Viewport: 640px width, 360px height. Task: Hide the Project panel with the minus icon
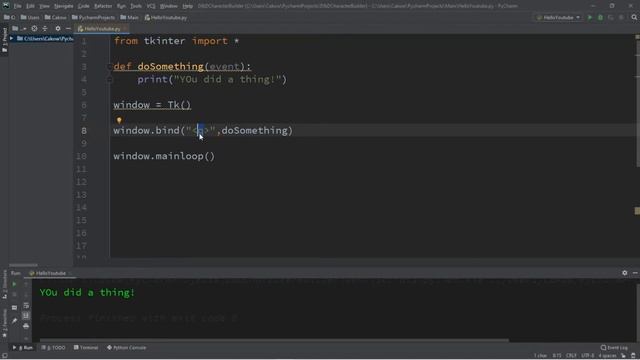[68, 29]
